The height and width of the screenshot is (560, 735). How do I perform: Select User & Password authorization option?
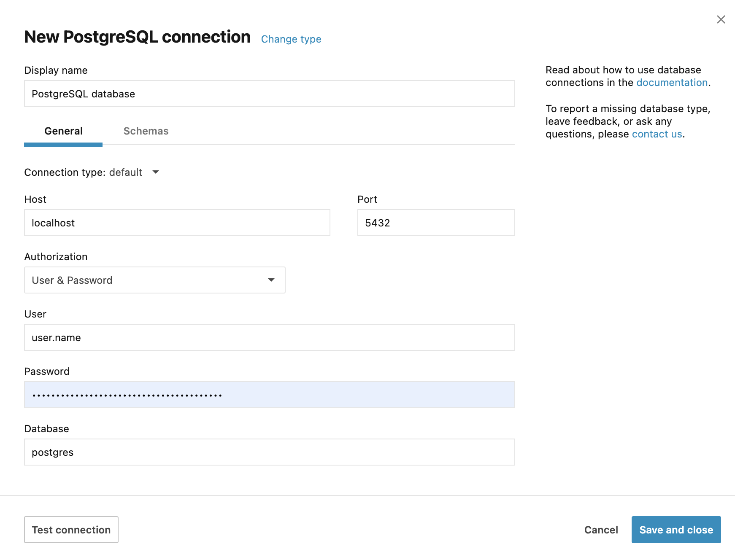point(154,280)
